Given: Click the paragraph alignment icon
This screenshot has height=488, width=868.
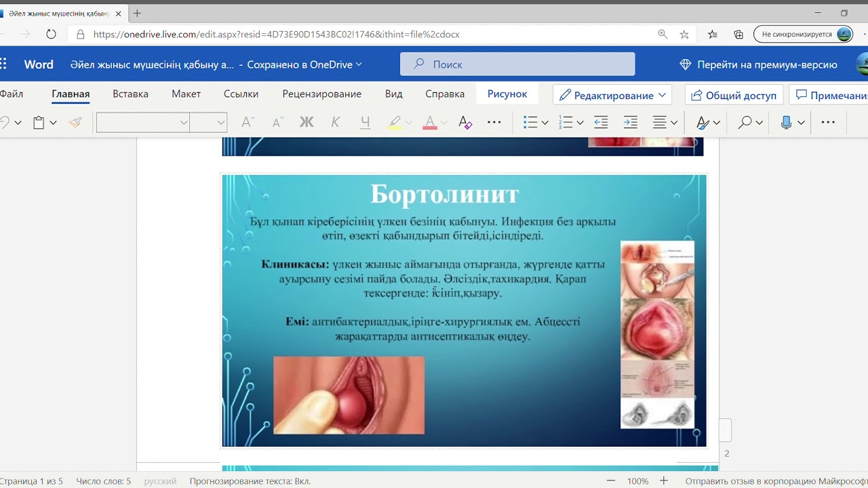Looking at the screenshot, I should pos(659,123).
